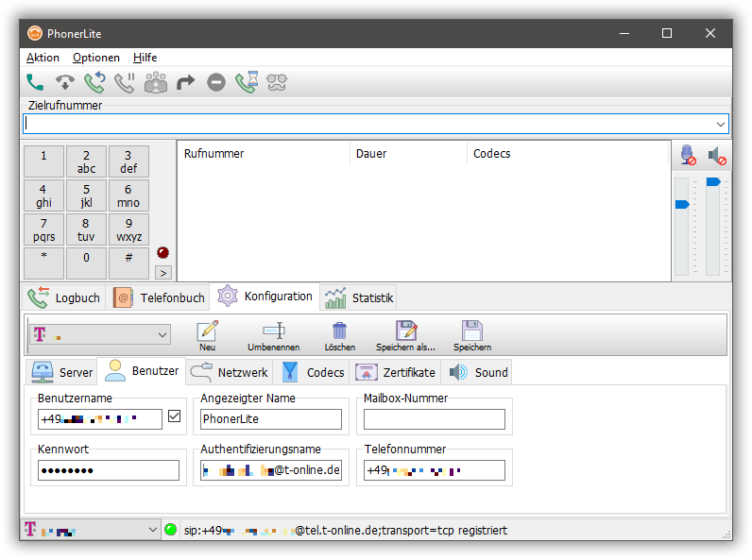Click keypad button 1
This screenshot has height=560, width=752.
click(x=43, y=161)
